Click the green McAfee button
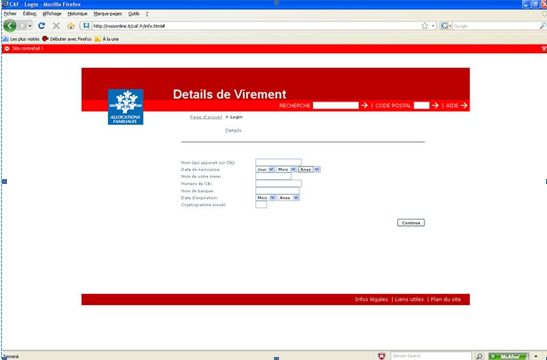The image size is (547, 360). point(509,356)
